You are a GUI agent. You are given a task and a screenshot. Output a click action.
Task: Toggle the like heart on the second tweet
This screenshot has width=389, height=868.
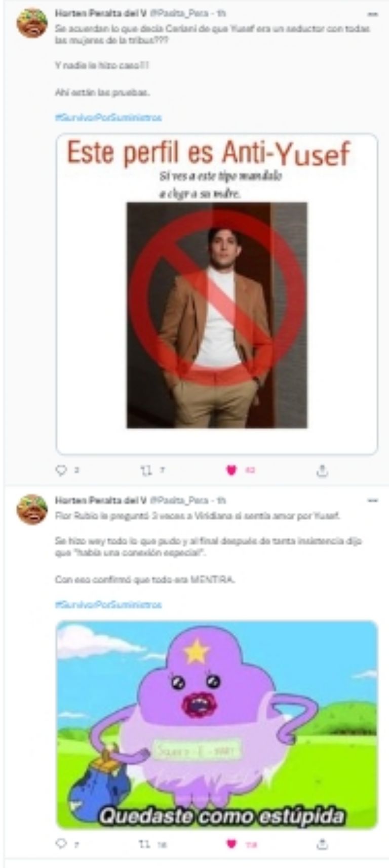(231, 844)
